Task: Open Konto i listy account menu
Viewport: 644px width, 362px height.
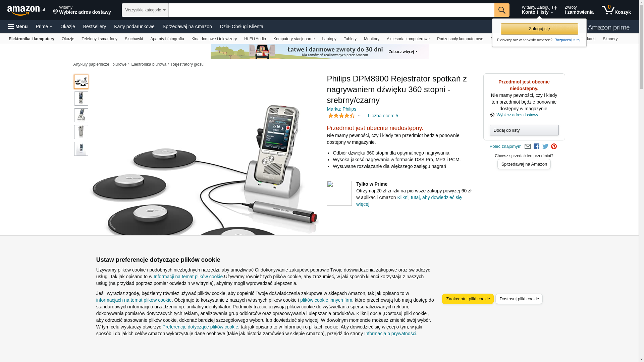Action: [x=539, y=10]
